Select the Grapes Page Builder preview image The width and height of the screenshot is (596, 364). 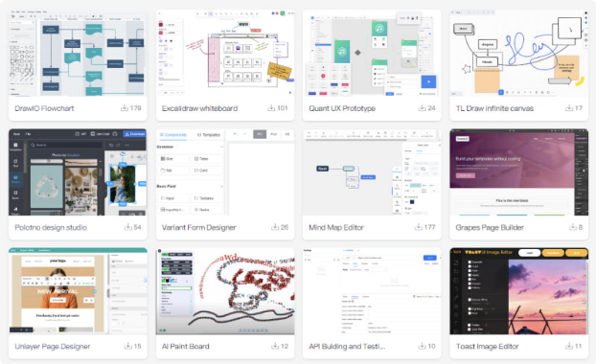[518, 172]
